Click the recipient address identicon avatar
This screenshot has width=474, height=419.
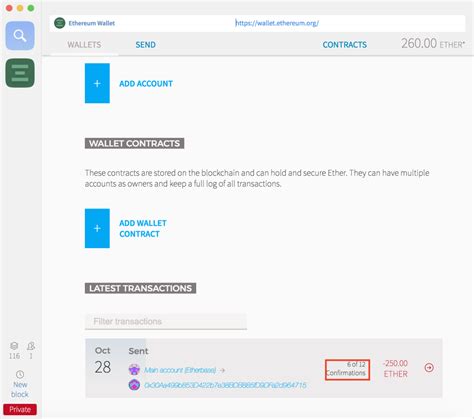[134, 385]
